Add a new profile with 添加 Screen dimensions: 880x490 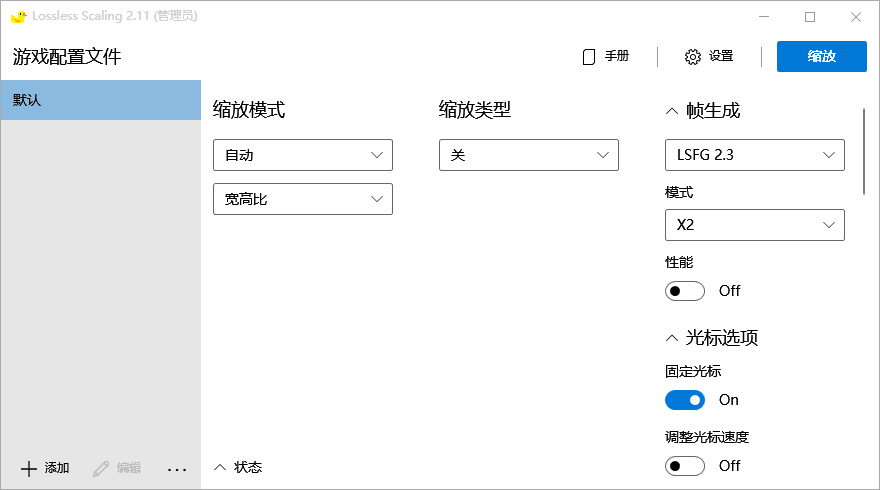[x=45, y=468]
